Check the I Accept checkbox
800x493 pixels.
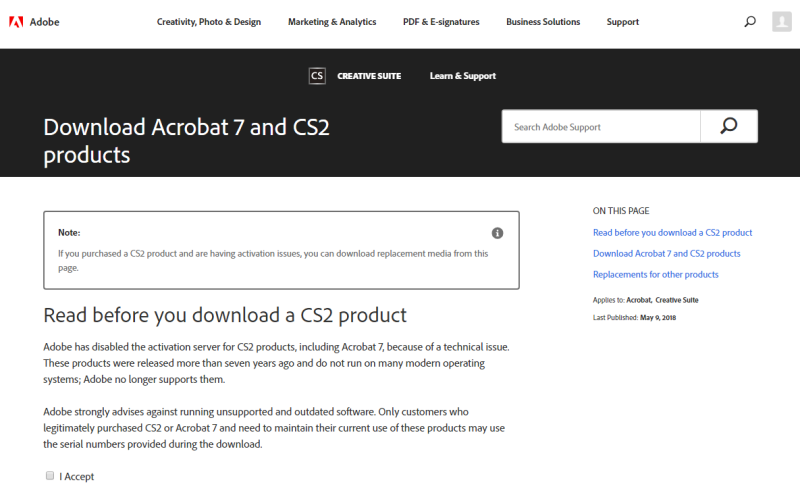pos(50,476)
